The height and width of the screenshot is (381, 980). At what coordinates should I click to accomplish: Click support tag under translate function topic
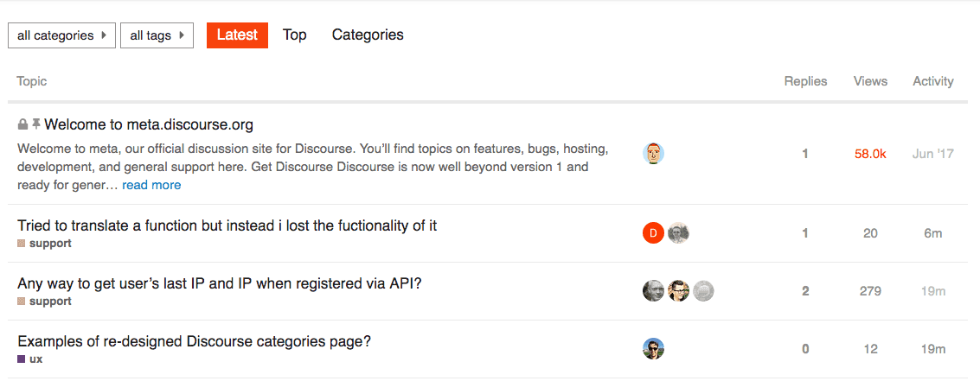click(x=50, y=244)
